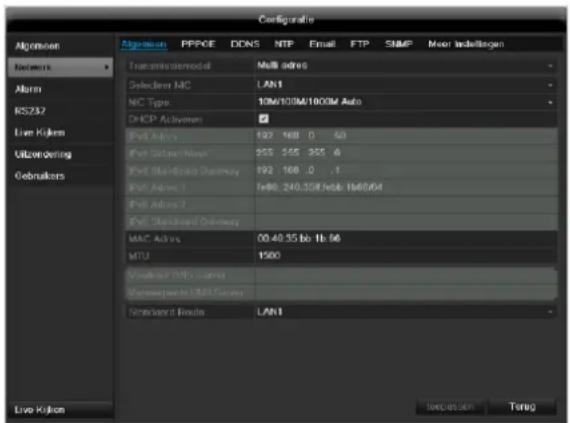Switch to the FTP tab
570x423 pixels.
click(360, 44)
